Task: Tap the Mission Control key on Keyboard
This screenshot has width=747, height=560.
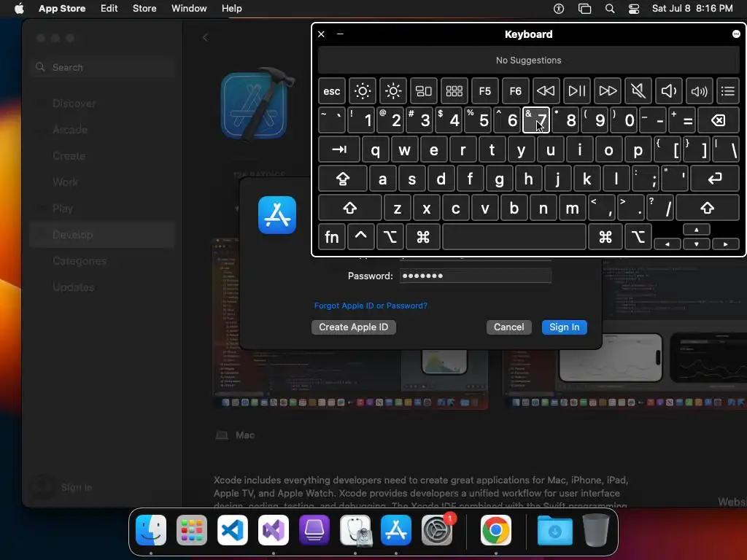Action: [x=424, y=91]
